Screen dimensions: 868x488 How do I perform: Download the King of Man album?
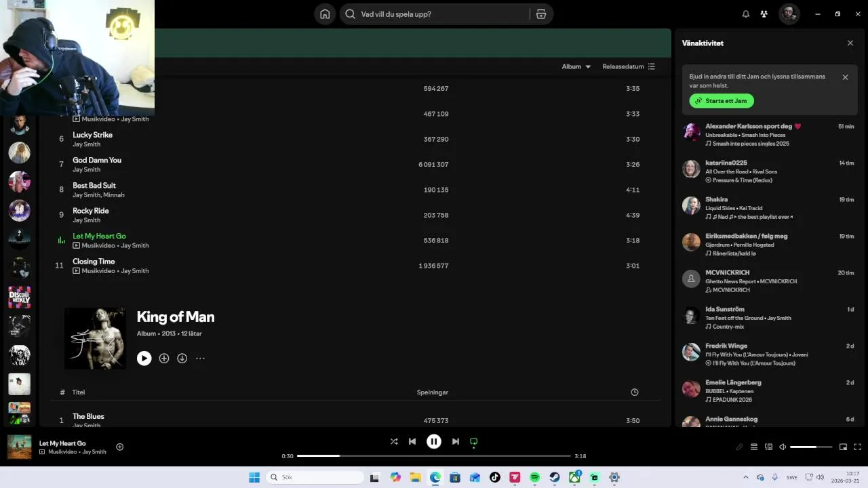point(182,359)
